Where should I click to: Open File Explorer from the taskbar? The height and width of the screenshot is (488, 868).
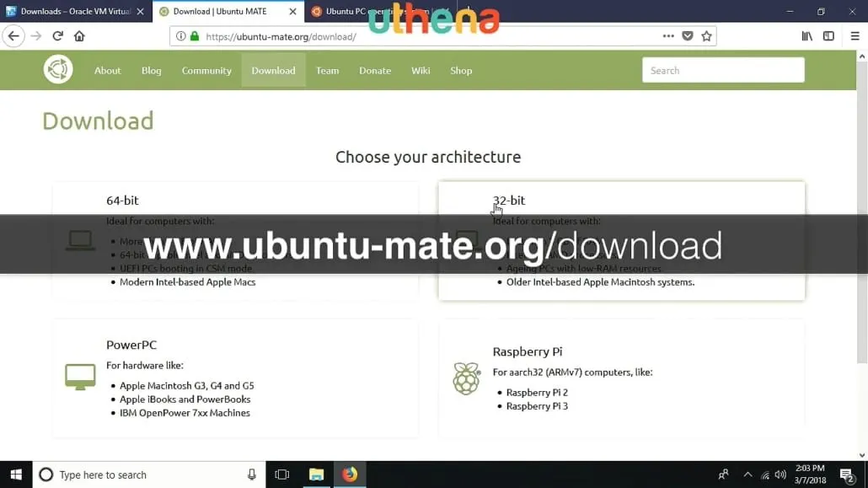(x=316, y=475)
